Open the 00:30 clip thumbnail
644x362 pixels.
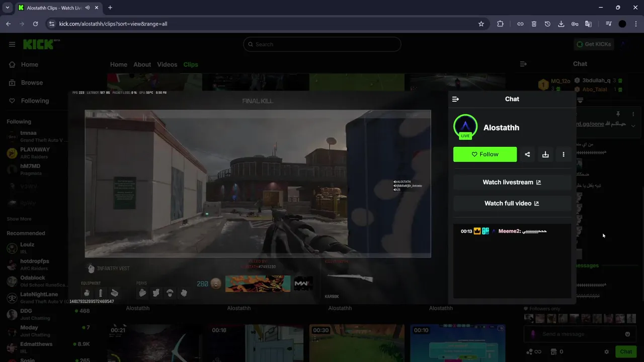[357, 343]
